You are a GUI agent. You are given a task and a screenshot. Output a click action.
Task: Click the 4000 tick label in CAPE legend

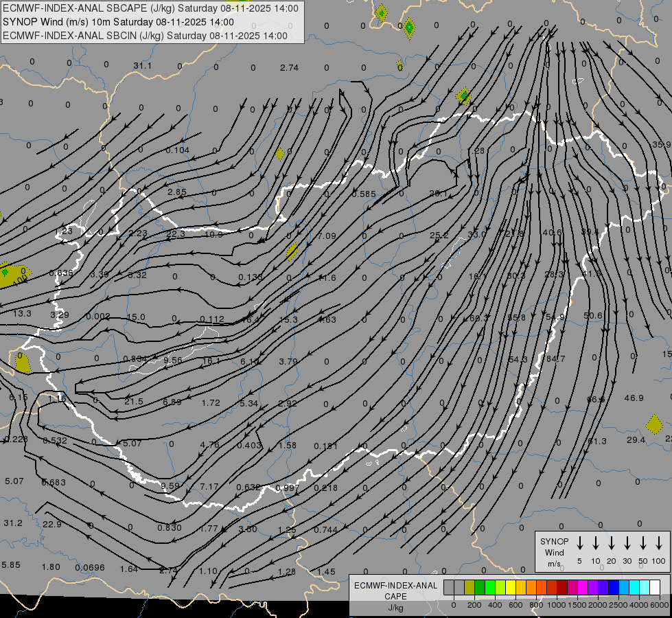(x=638, y=605)
